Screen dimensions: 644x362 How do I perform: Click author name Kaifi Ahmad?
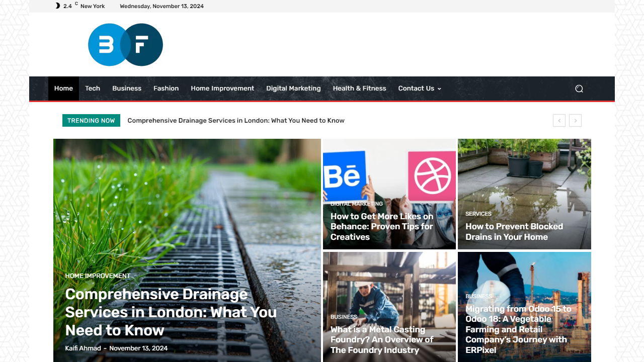[x=83, y=348]
